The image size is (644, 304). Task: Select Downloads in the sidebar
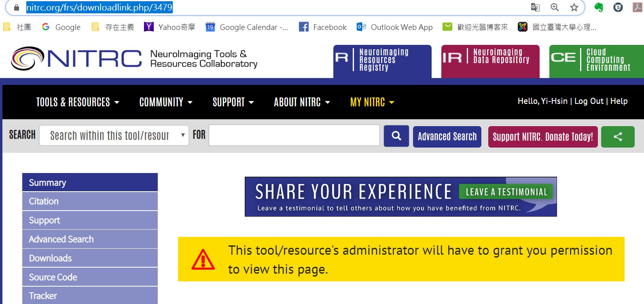50,258
